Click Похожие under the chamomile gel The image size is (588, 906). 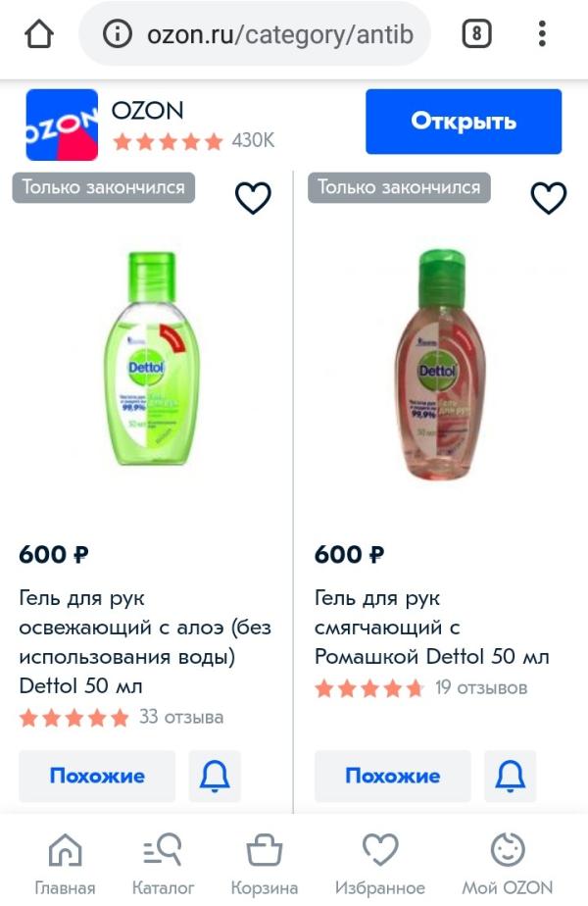[392, 776]
